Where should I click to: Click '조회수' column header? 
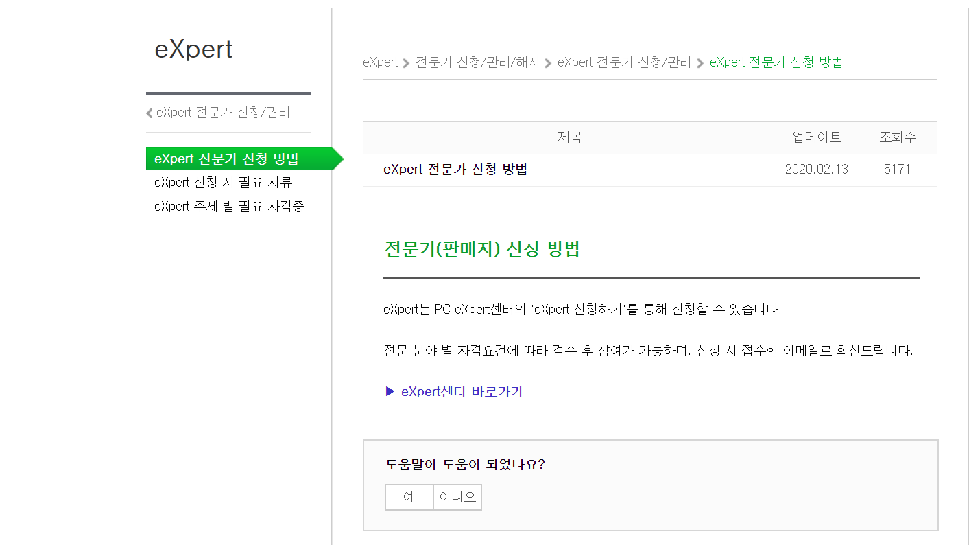click(x=898, y=137)
